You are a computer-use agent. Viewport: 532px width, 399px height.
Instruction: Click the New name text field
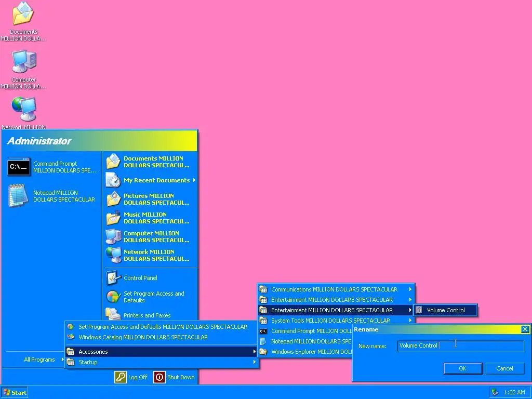pyautogui.click(x=460, y=345)
